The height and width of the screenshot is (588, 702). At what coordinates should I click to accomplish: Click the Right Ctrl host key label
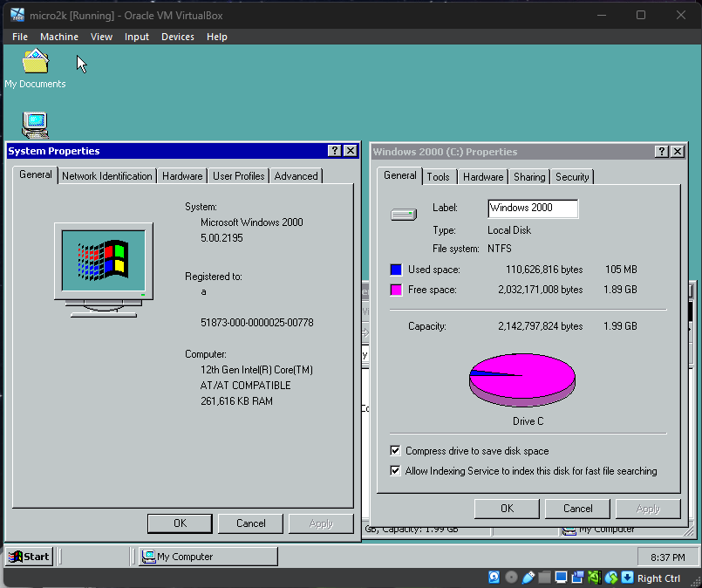tap(658, 578)
